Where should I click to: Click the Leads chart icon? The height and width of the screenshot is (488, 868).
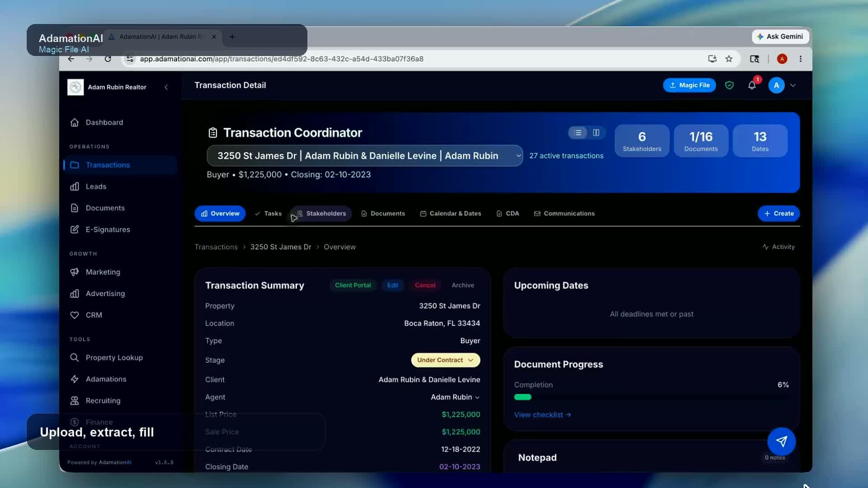coord(75,187)
